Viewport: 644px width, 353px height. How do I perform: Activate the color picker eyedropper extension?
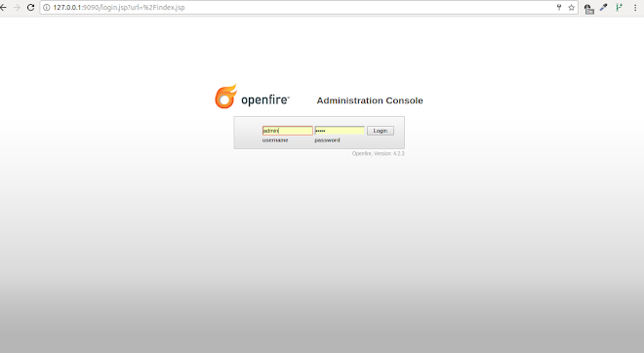(603, 7)
